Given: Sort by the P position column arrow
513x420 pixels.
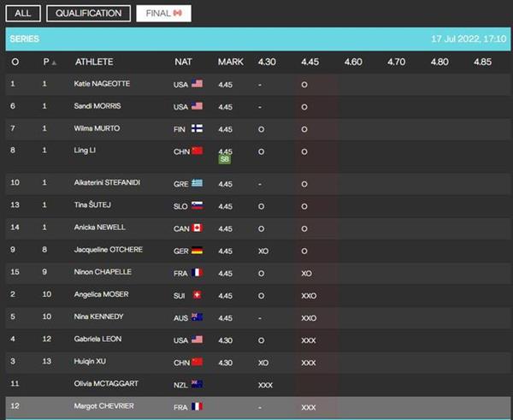Looking at the screenshot, I should [x=55, y=62].
